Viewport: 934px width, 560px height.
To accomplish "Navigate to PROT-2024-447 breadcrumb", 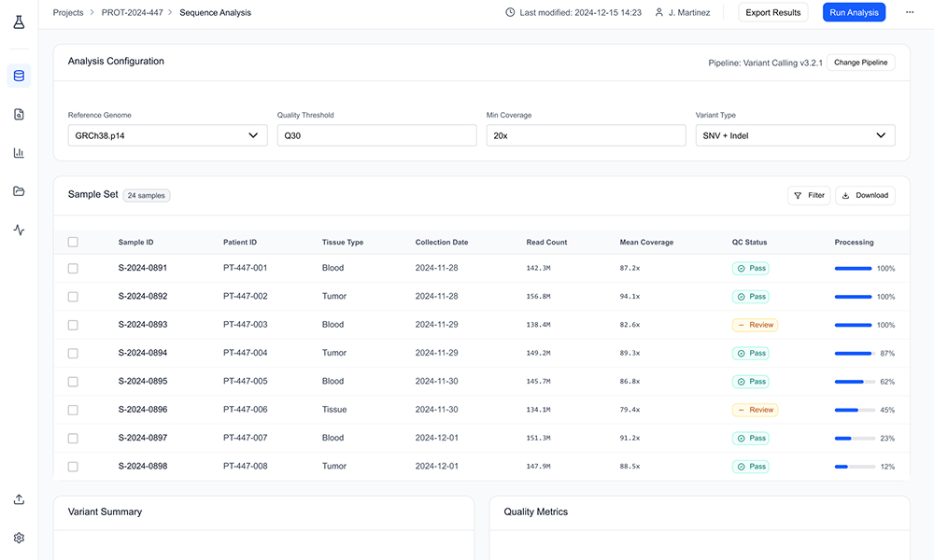I will point(131,13).
